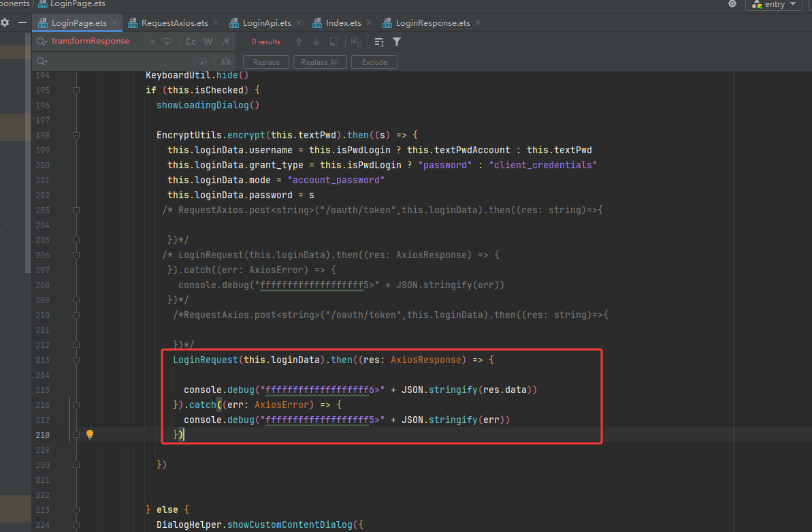The height and width of the screenshot is (532, 812).
Task: Insert new line in replace field
Action: click(203, 62)
